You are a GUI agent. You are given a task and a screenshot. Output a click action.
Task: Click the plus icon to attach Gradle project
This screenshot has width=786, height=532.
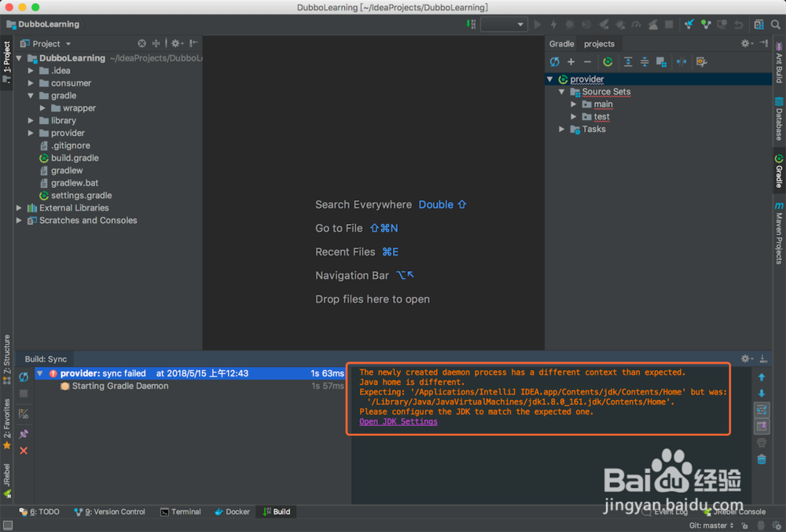tap(571, 61)
